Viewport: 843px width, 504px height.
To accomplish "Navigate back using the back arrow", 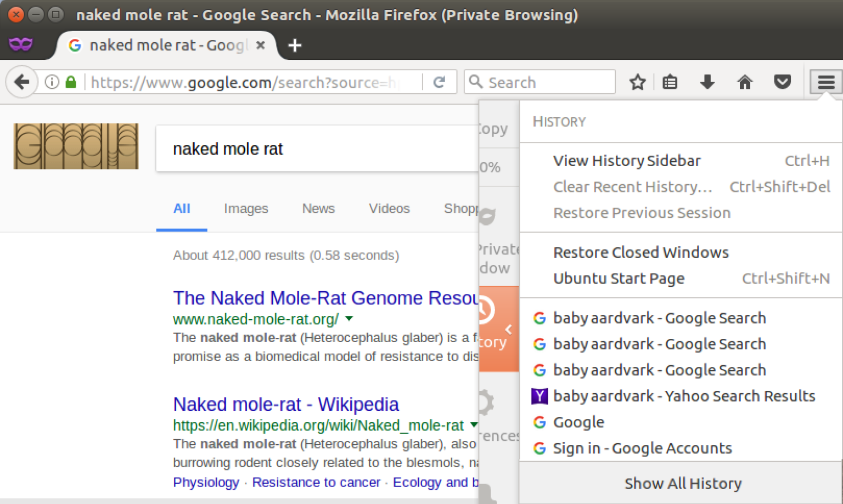I will 21,82.
